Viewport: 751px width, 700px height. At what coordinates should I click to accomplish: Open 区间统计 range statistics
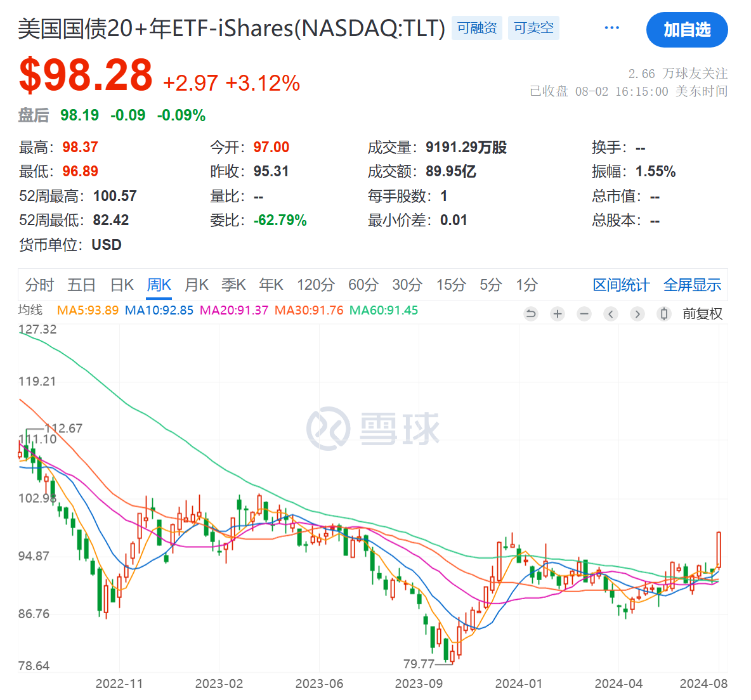pos(621,285)
